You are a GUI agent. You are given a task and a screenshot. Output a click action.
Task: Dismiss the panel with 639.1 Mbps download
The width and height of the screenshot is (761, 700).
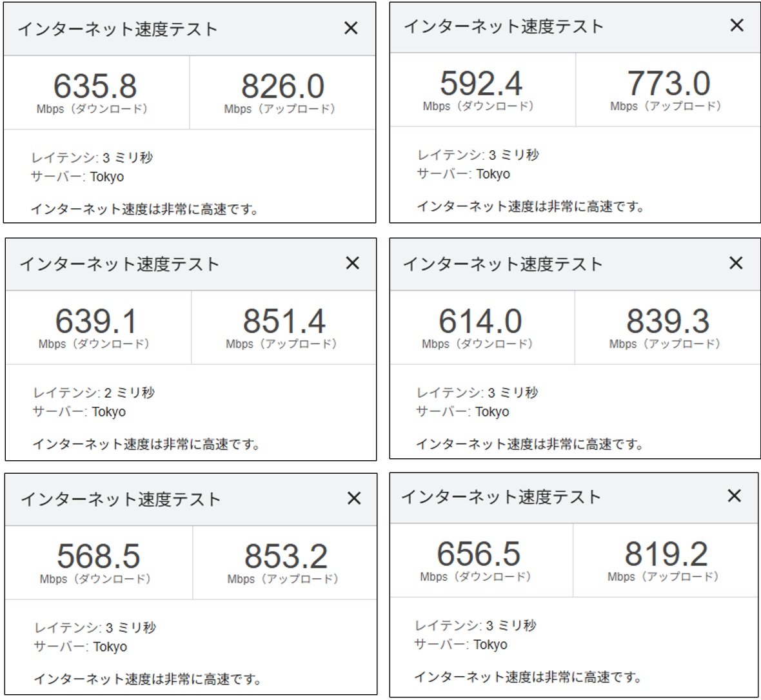(352, 263)
